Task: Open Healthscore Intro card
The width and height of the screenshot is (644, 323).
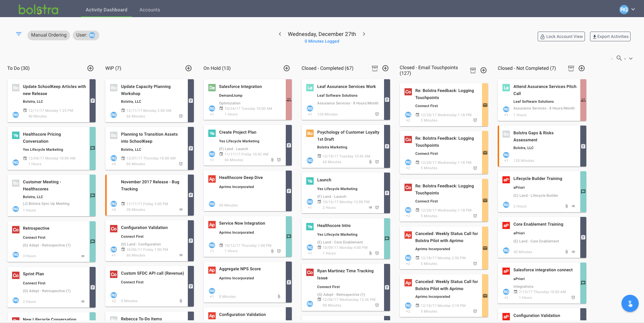Action: pos(345,238)
